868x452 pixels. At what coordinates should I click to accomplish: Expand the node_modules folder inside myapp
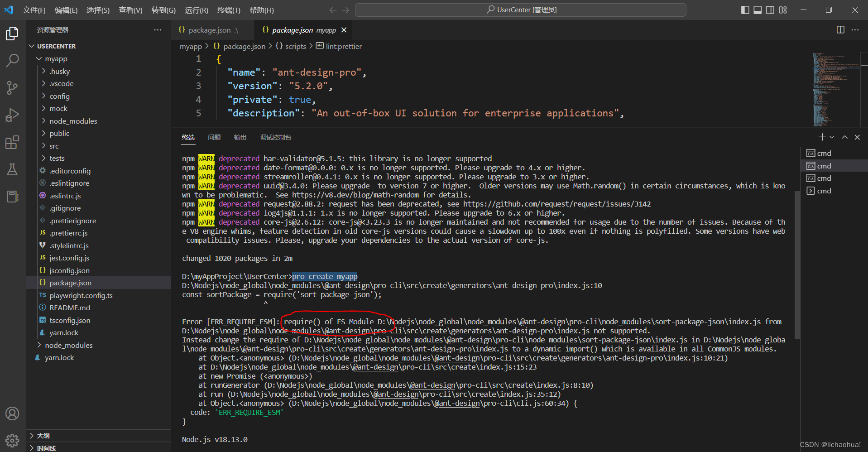click(x=98, y=121)
